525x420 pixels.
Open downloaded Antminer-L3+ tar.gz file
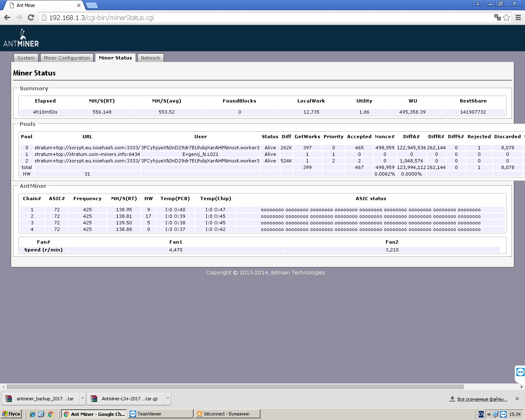click(126, 398)
